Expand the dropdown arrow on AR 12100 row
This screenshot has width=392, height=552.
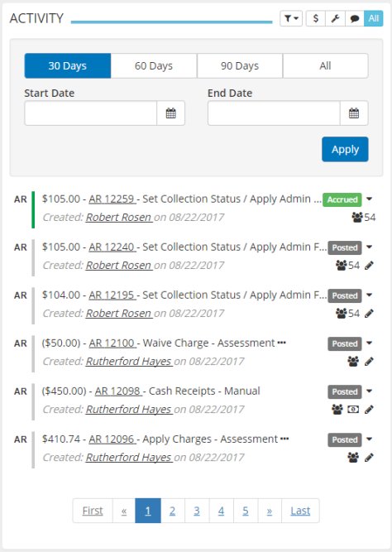pyautogui.click(x=369, y=343)
